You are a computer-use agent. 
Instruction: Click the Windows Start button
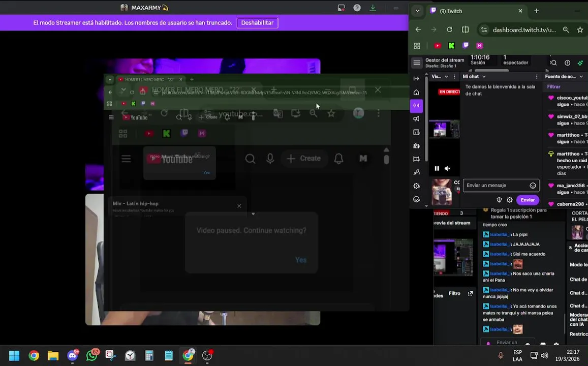coord(14,355)
